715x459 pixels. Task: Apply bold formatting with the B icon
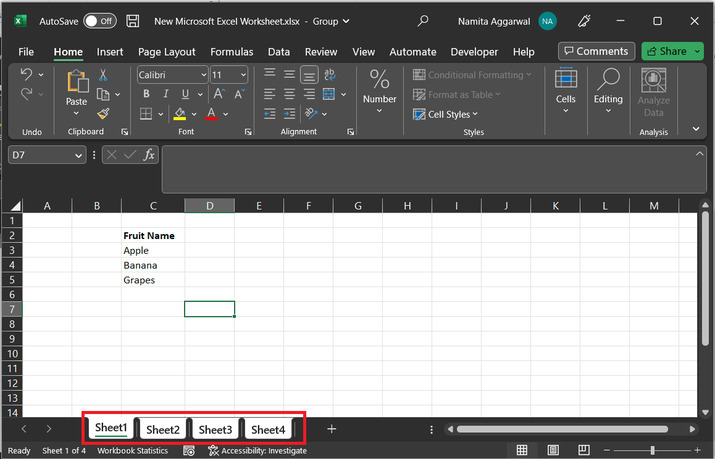(146, 94)
